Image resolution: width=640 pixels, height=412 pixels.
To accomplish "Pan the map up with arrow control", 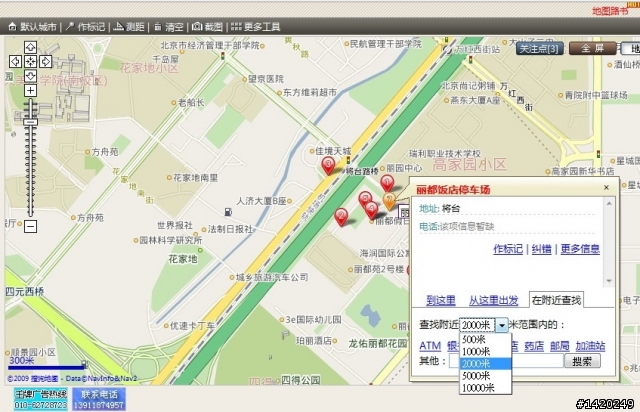I will (31, 47).
